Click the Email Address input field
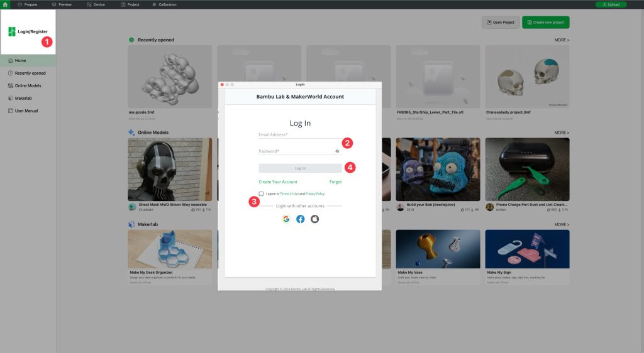The image size is (644, 353). 298,134
